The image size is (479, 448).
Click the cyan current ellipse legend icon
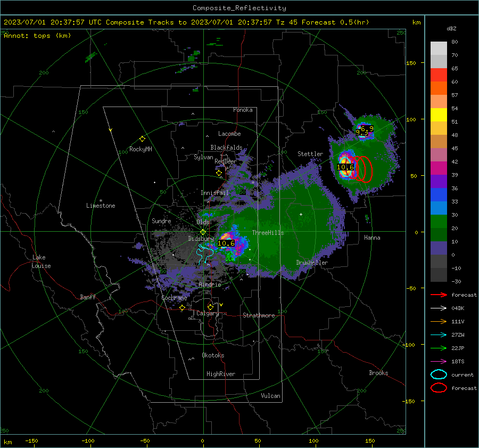[x=439, y=374]
